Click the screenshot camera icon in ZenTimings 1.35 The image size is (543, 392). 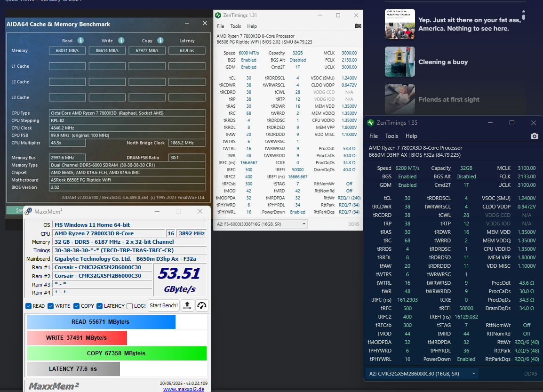(534, 136)
